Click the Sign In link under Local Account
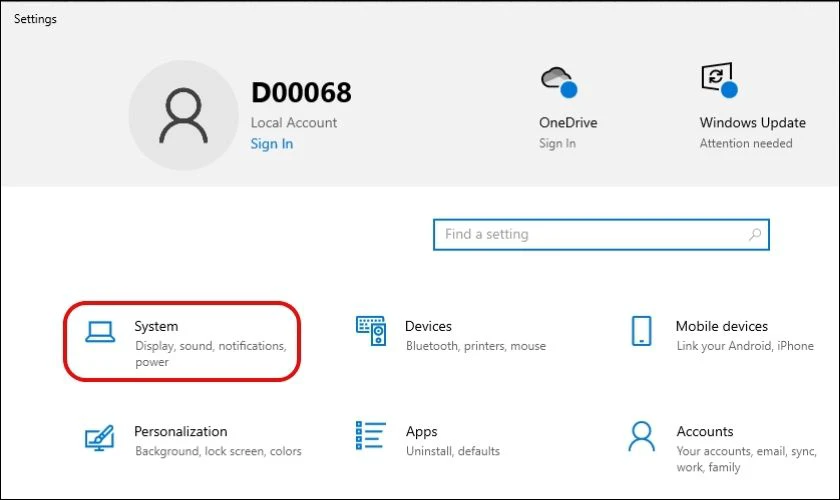Screen dimensions: 840x500 pos(272,144)
